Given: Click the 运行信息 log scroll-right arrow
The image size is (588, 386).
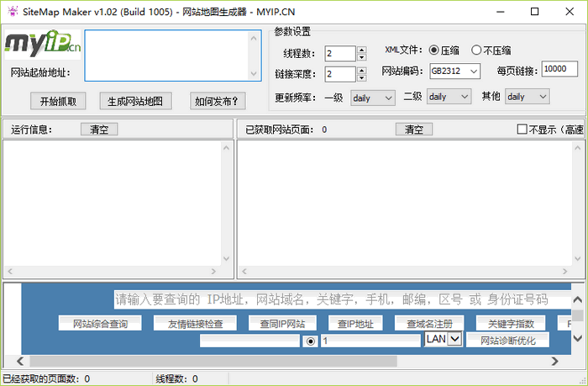Looking at the screenshot, I should (213, 272).
